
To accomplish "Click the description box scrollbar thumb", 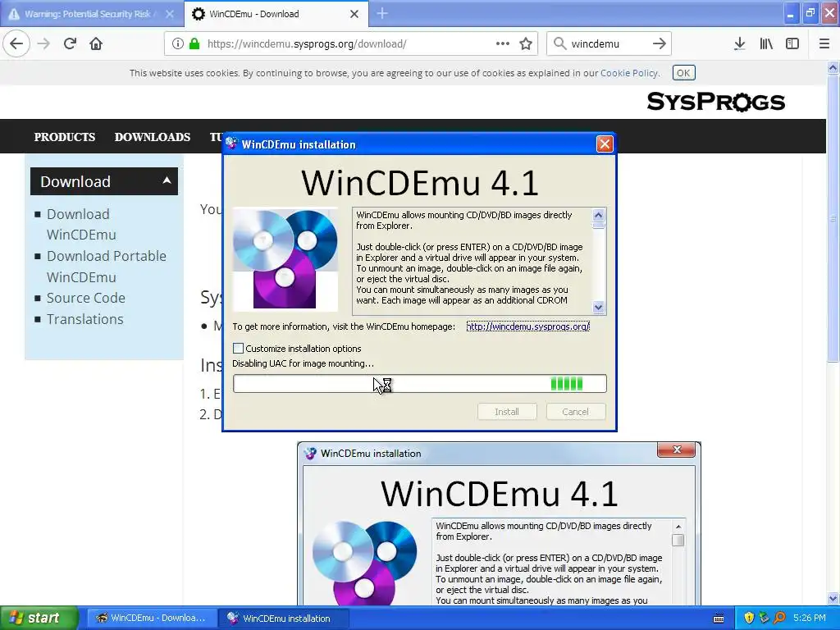I will click(x=598, y=226).
